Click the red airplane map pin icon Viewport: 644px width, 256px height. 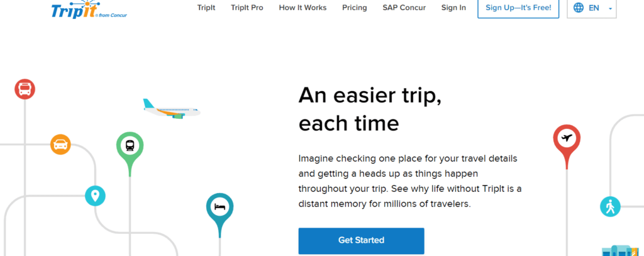pos(566,138)
